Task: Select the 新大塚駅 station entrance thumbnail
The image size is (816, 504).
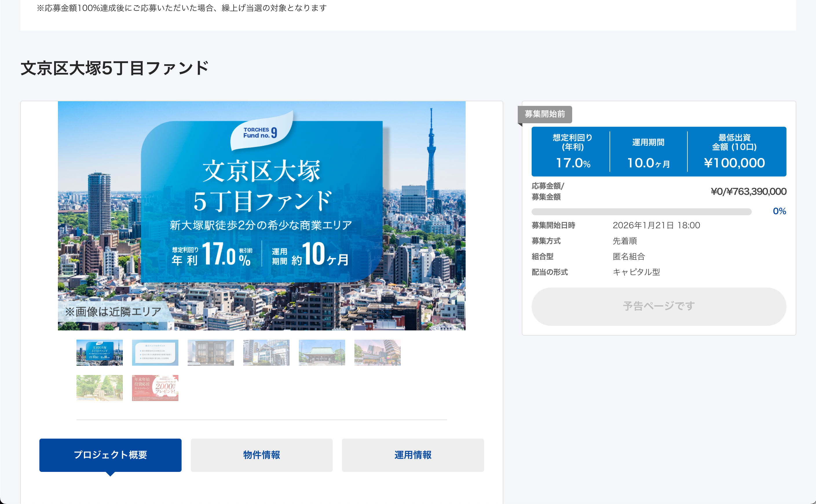Action: (x=266, y=352)
